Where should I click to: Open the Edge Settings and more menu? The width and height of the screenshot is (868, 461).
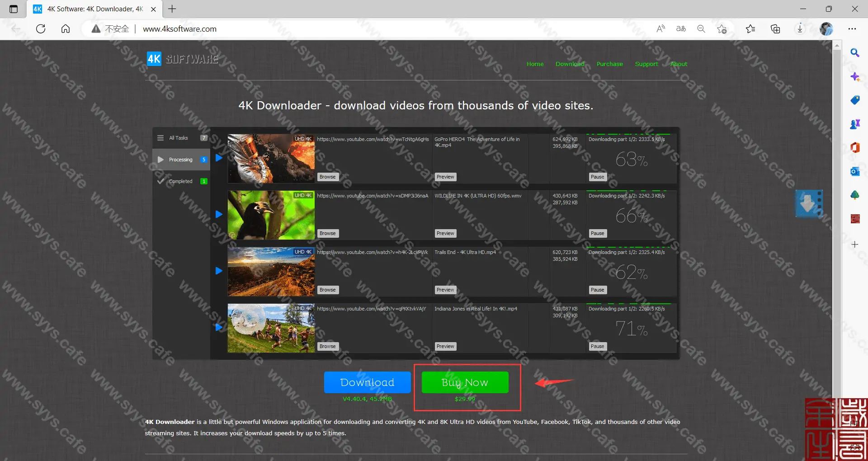tap(852, 29)
